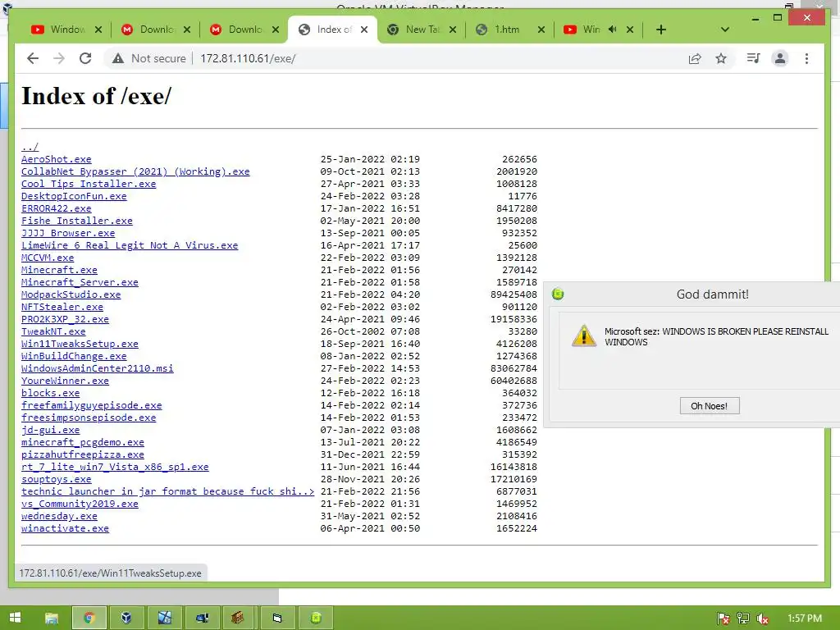Open VirtualBox cube icon in taskbar
The width and height of the screenshot is (840, 630).
click(126, 619)
